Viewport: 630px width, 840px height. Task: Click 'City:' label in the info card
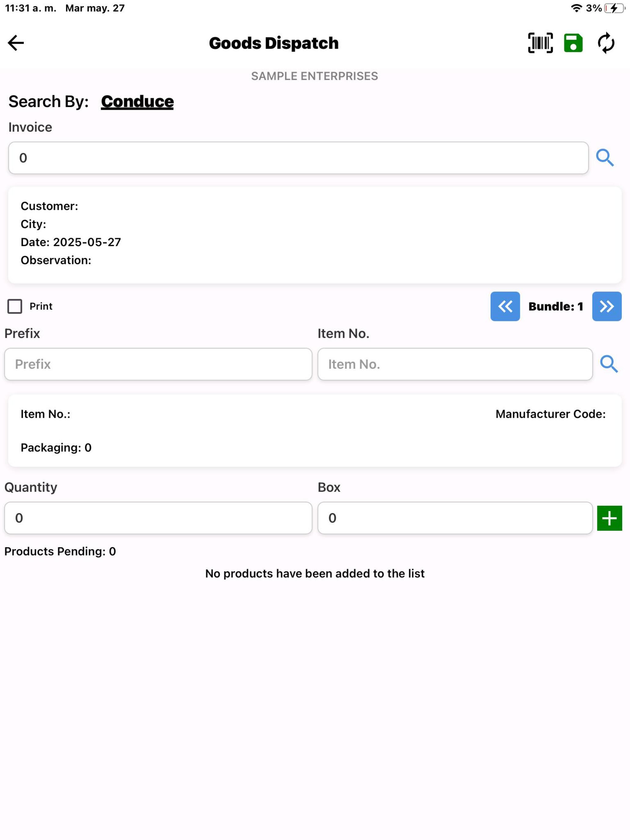point(33,224)
